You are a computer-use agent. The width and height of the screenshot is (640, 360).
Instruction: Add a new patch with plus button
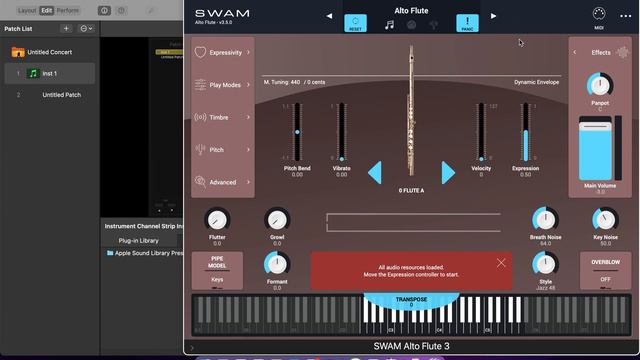66,29
